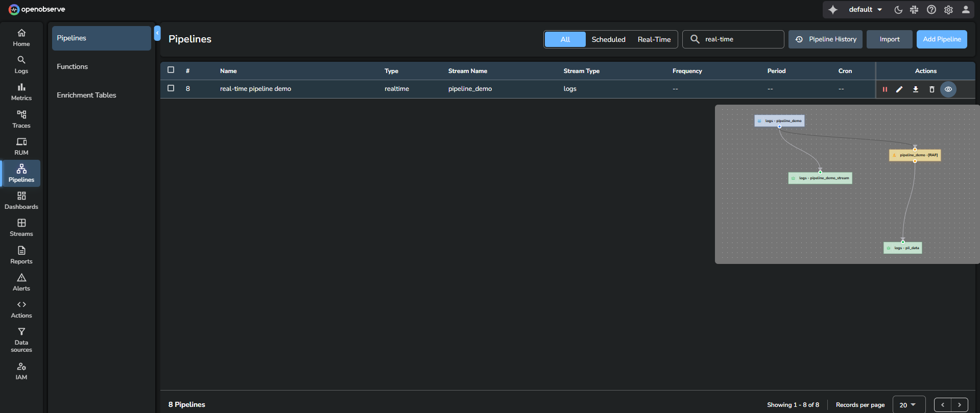
Task: Pause the real-time pipeline demo
Action: (885, 89)
